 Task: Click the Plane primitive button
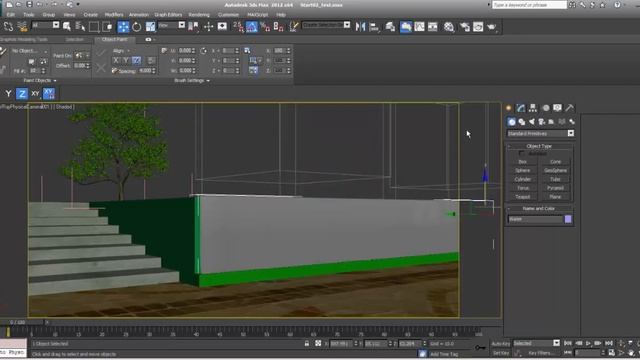click(555, 197)
